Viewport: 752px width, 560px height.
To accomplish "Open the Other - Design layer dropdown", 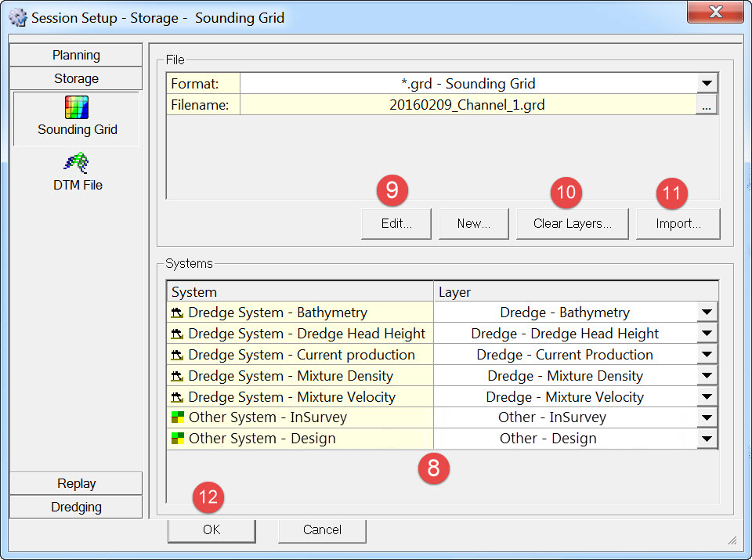I will click(707, 439).
